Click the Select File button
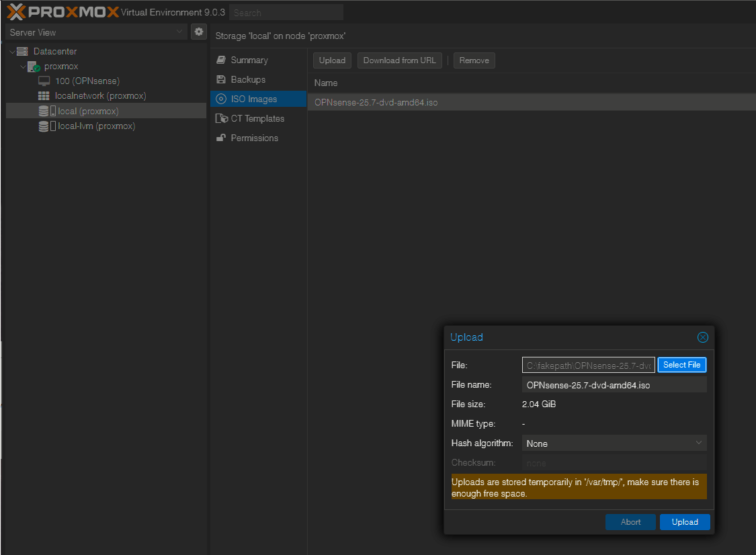Image resolution: width=756 pixels, height=555 pixels. click(682, 365)
